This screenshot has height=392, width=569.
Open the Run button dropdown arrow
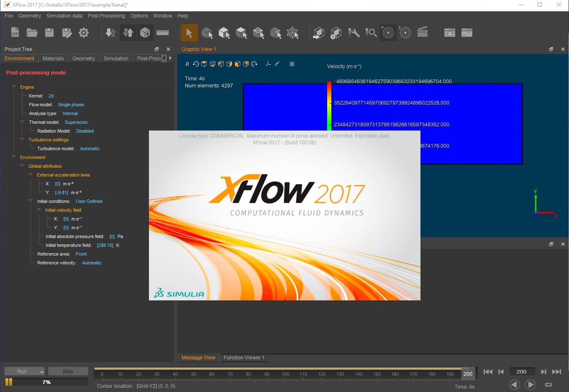point(42,372)
